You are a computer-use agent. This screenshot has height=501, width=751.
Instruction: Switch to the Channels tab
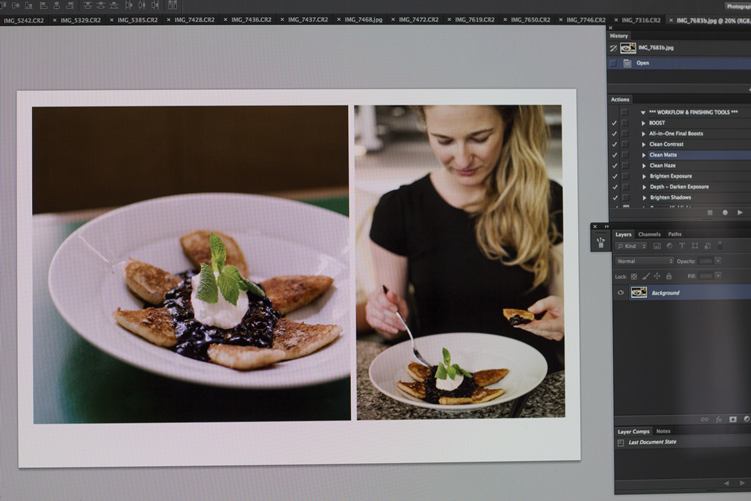pos(649,234)
